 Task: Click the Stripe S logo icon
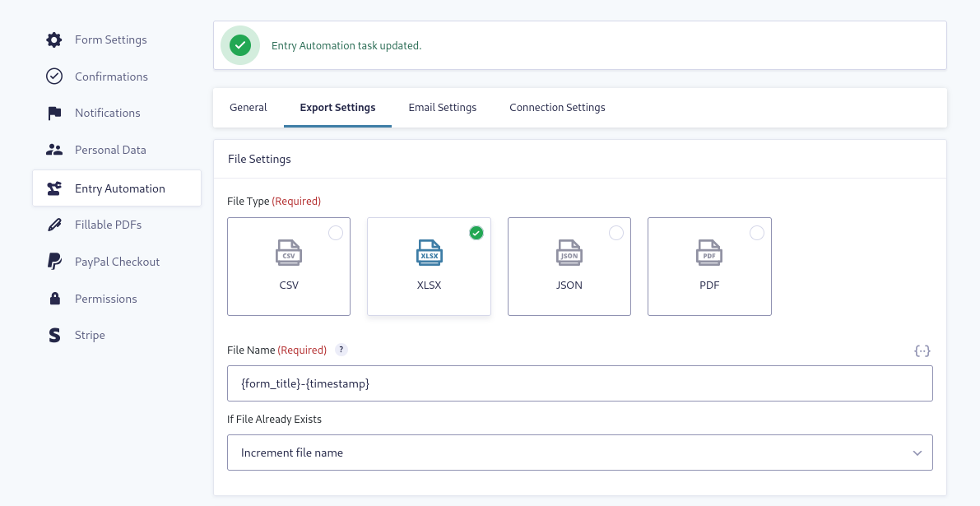[x=53, y=335]
